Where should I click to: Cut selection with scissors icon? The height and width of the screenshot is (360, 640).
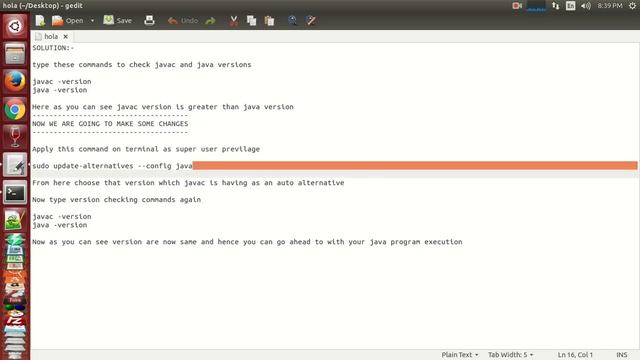(x=233, y=20)
